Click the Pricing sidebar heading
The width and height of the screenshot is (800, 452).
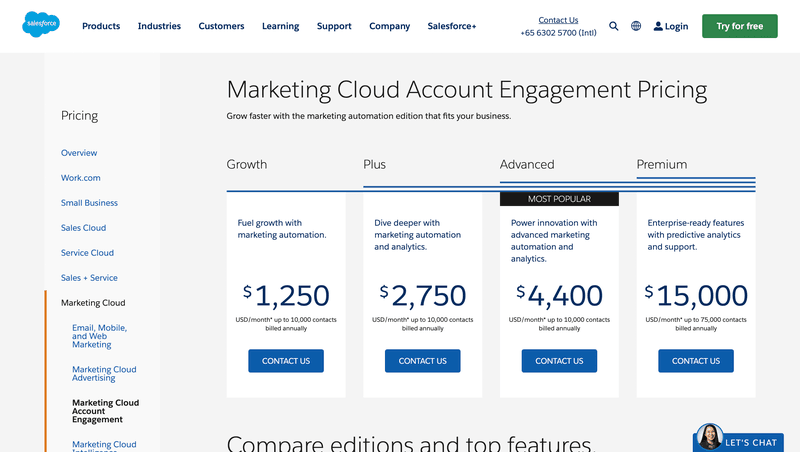(x=80, y=116)
